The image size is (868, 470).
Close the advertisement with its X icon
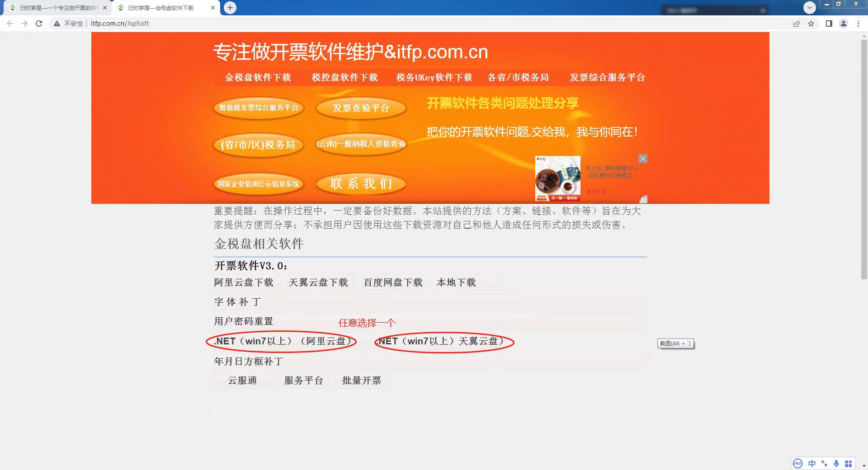point(643,159)
